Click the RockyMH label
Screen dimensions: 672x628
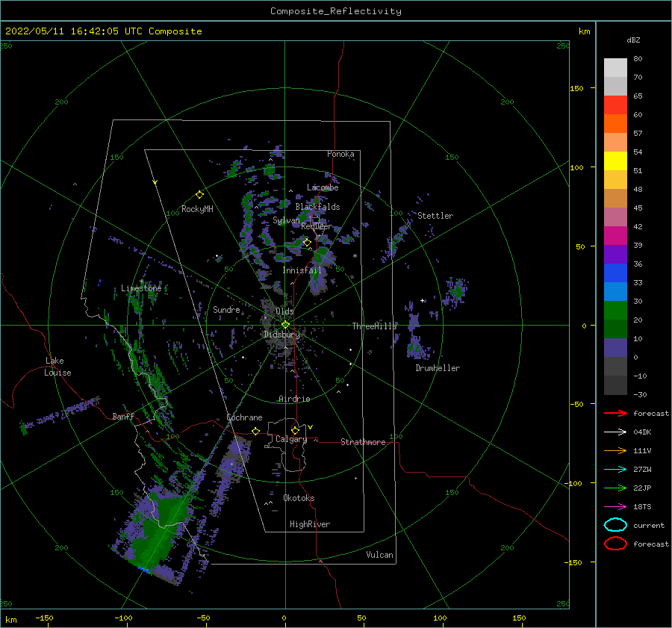pyautogui.click(x=197, y=209)
